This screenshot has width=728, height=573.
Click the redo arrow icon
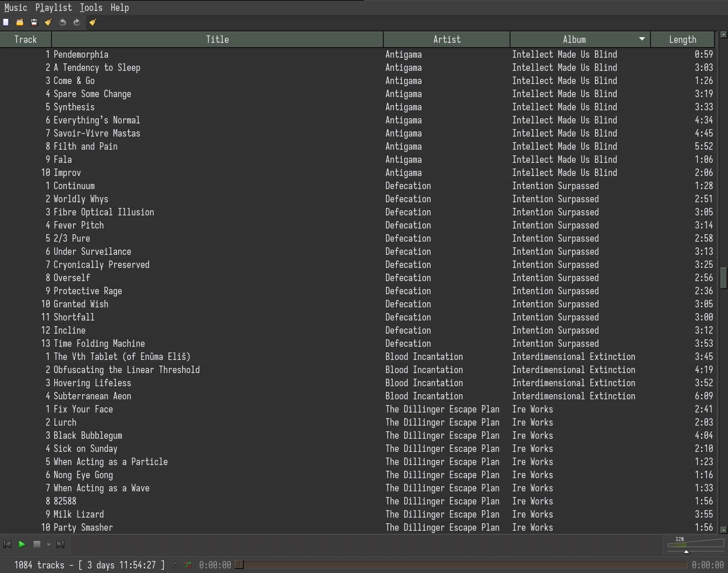[77, 22]
